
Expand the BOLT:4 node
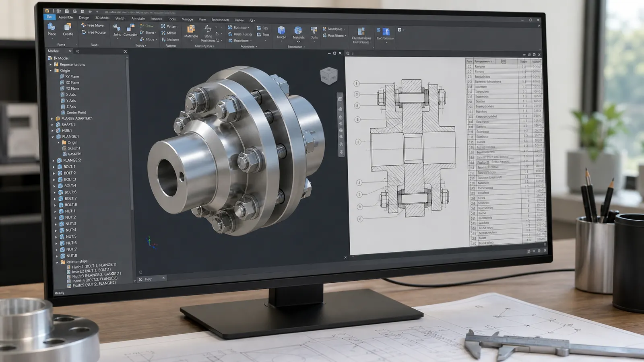[x=54, y=186]
